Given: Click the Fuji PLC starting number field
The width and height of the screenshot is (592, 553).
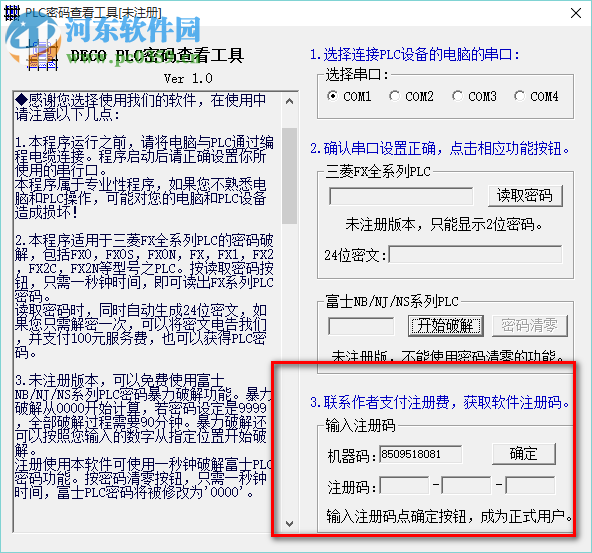Looking at the screenshot, I should [x=361, y=326].
